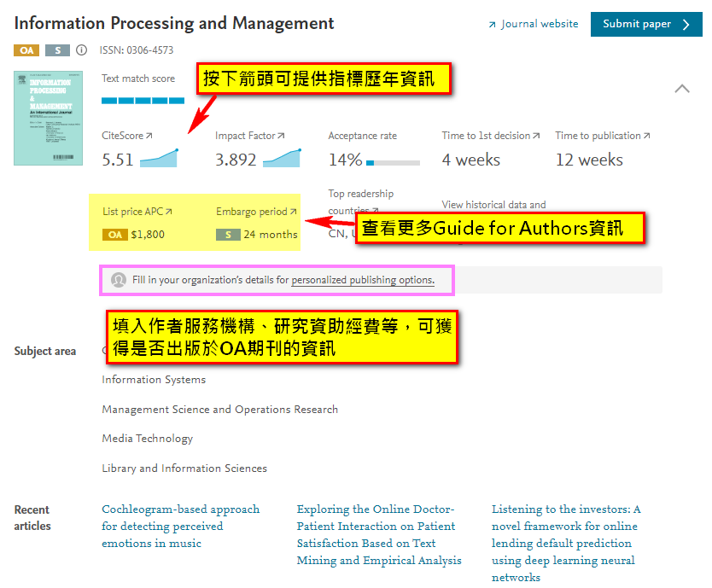This screenshot has height=588, width=712.
Task: Click the $1,800 APC price
Action: tap(148, 235)
